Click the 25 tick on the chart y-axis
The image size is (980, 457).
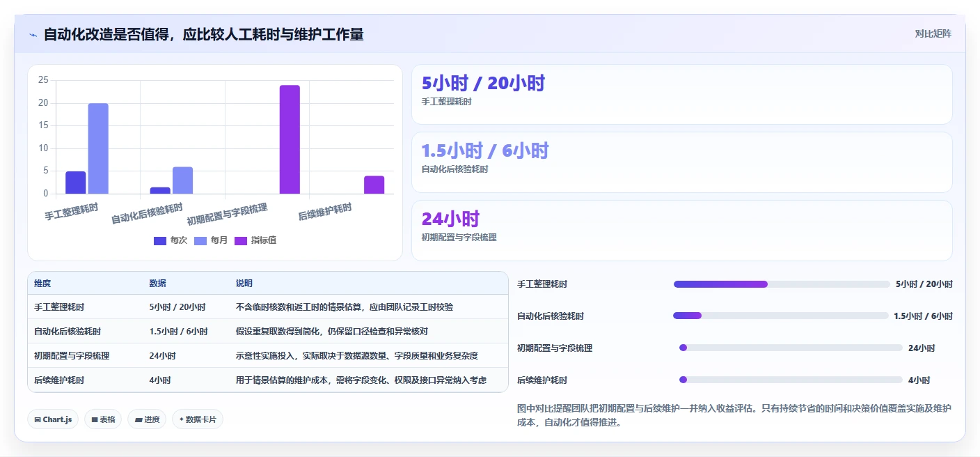[x=43, y=80]
